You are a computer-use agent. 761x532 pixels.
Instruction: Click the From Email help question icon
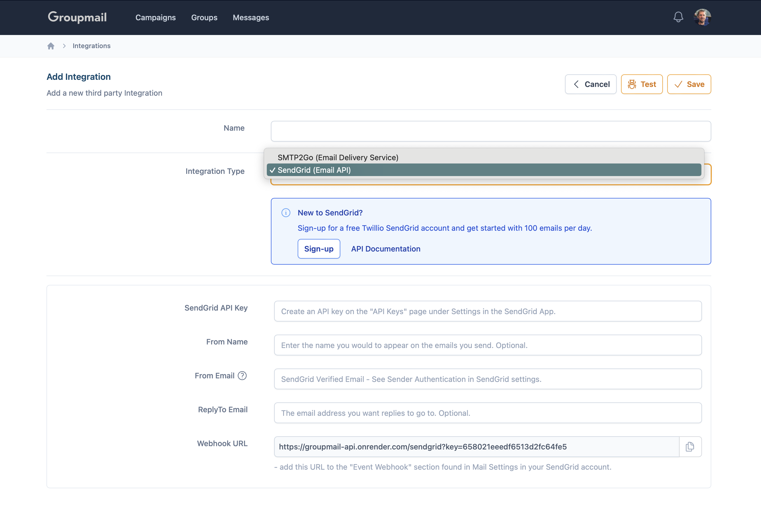(x=242, y=376)
